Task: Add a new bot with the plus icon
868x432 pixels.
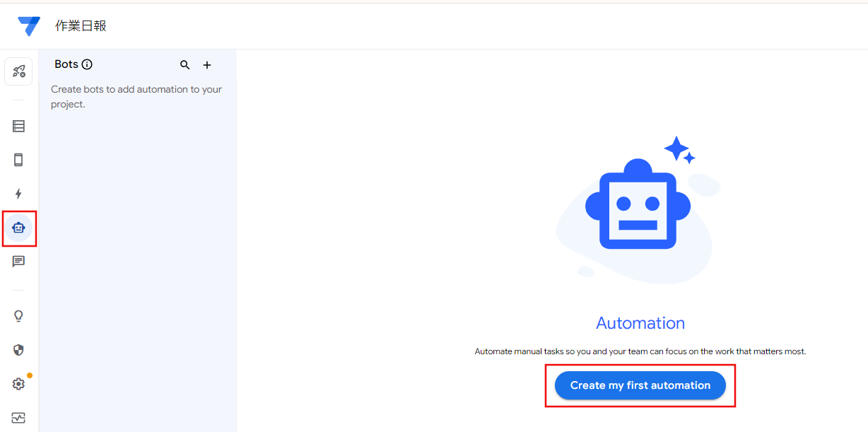Action: pyautogui.click(x=206, y=64)
